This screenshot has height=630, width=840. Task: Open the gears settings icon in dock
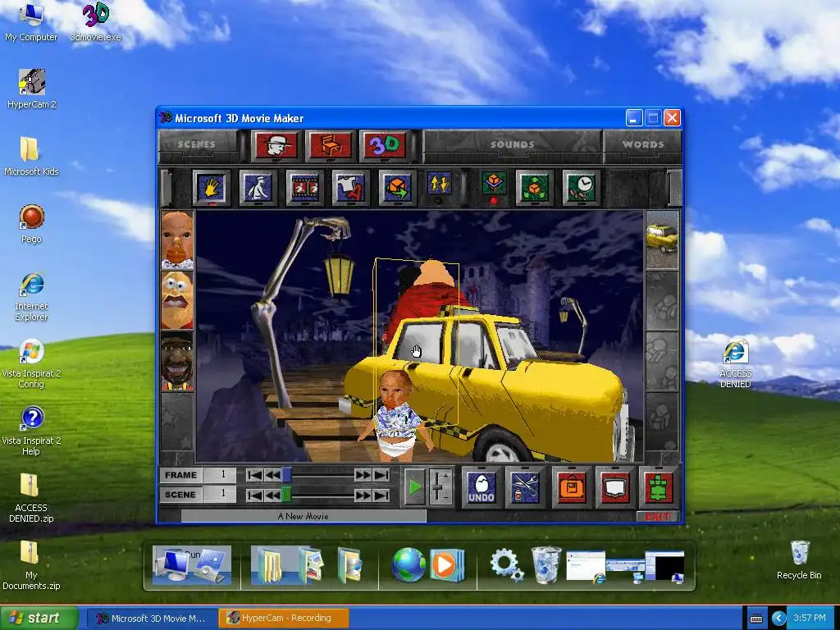pyautogui.click(x=506, y=565)
